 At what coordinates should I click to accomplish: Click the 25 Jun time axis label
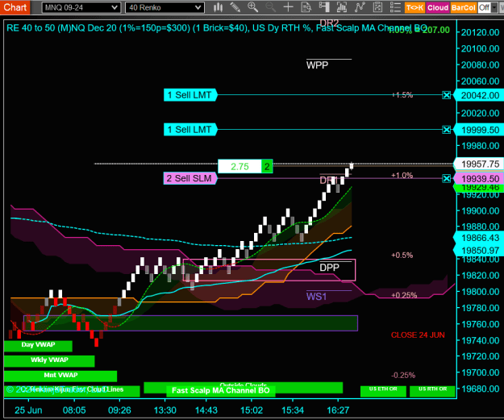pyautogui.click(x=28, y=410)
